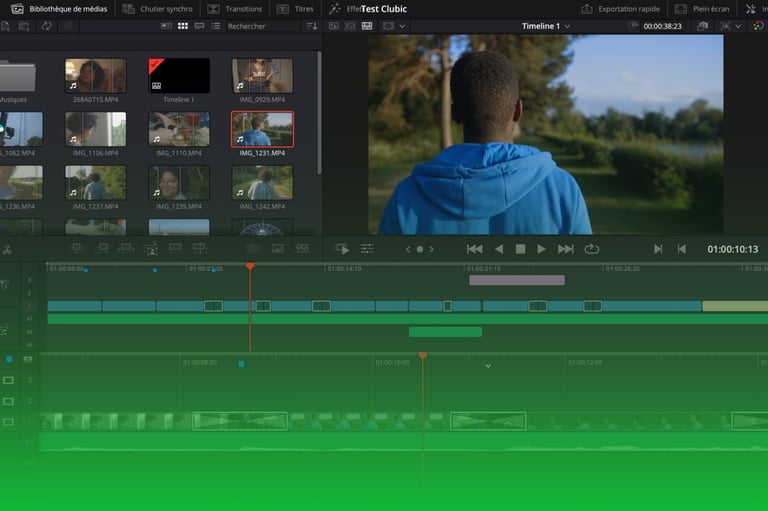The height and width of the screenshot is (511, 768).
Task: Open the Musiques folder
Action: 17,76
